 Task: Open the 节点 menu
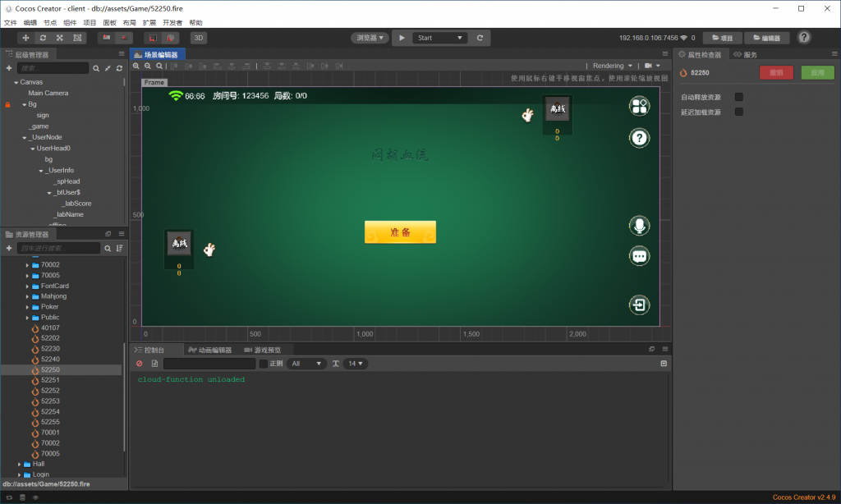click(50, 23)
